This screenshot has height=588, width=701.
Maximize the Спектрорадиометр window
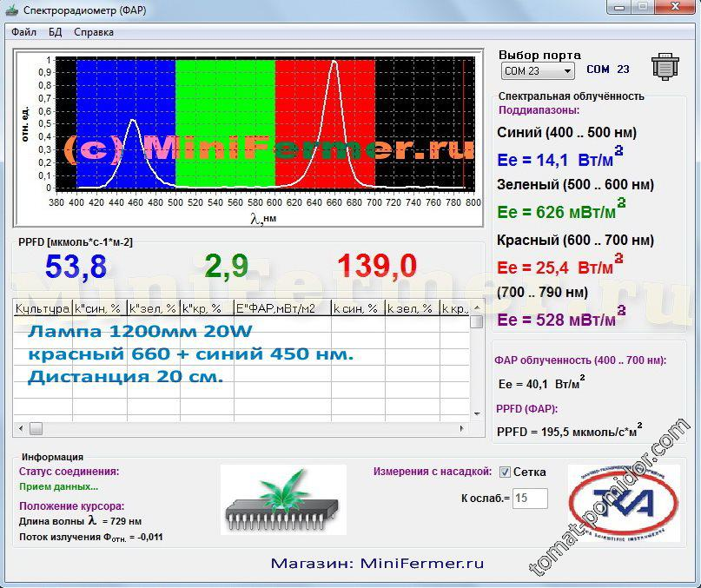pos(642,7)
